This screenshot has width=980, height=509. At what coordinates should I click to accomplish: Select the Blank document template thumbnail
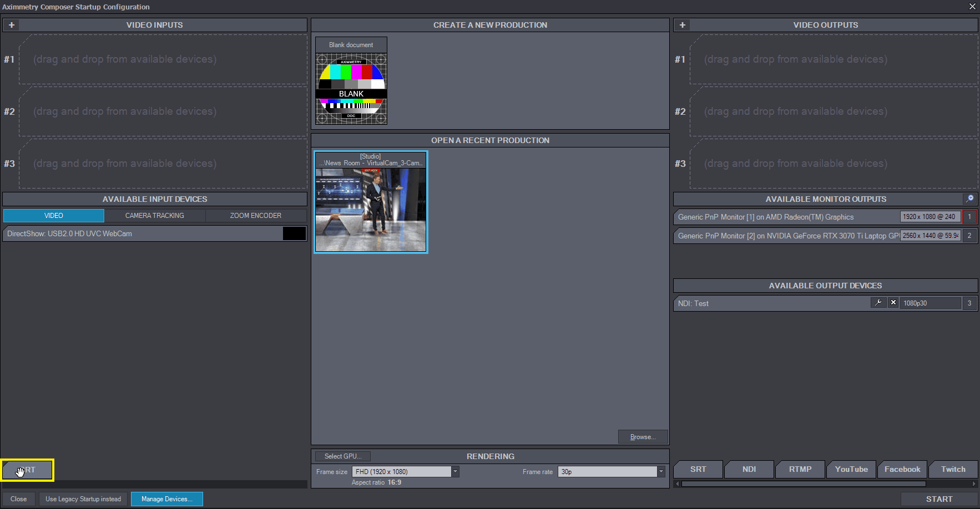click(x=351, y=81)
